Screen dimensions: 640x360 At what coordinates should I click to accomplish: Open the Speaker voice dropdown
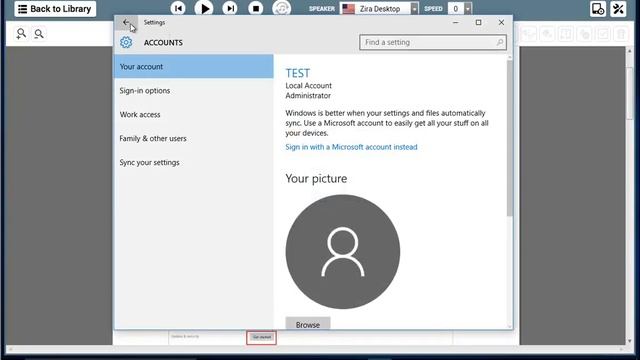coord(414,9)
